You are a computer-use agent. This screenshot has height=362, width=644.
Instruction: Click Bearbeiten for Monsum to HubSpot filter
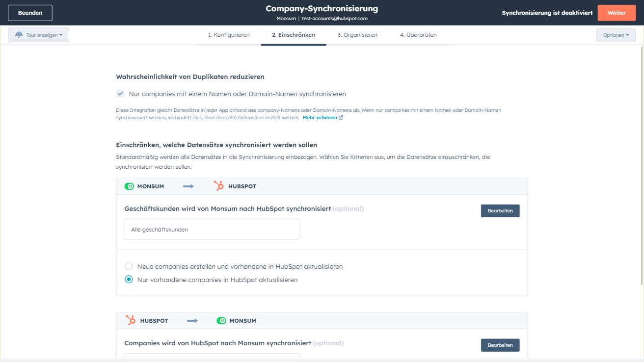pos(500,211)
